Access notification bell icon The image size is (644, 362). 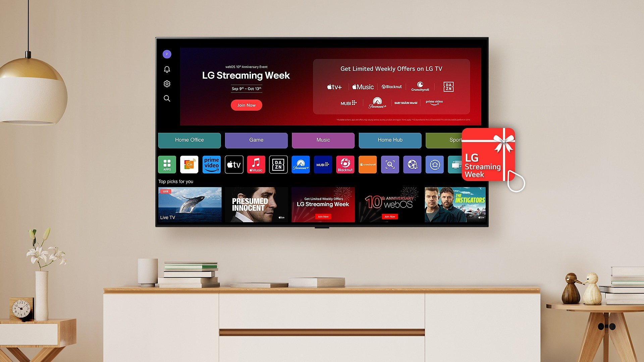click(x=167, y=69)
